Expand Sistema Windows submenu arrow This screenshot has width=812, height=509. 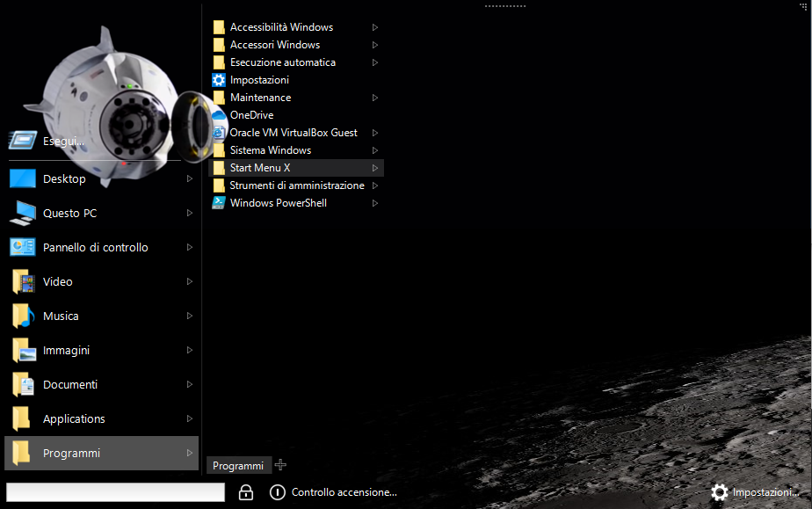pos(375,150)
